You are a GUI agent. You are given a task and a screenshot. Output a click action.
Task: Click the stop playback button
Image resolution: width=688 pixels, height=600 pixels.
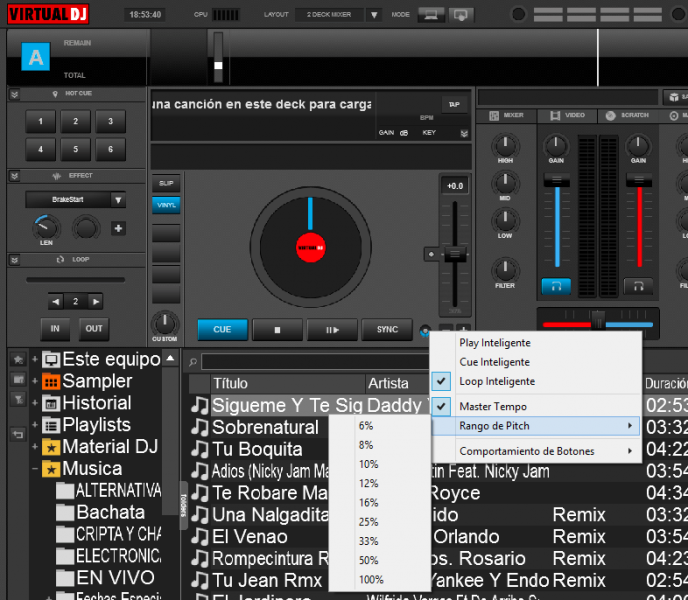277,330
